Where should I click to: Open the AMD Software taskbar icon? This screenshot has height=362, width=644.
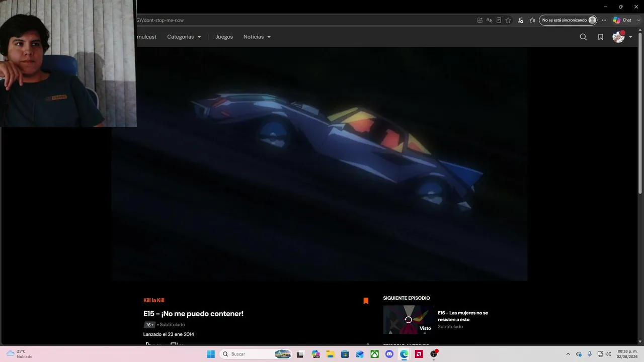(419, 354)
